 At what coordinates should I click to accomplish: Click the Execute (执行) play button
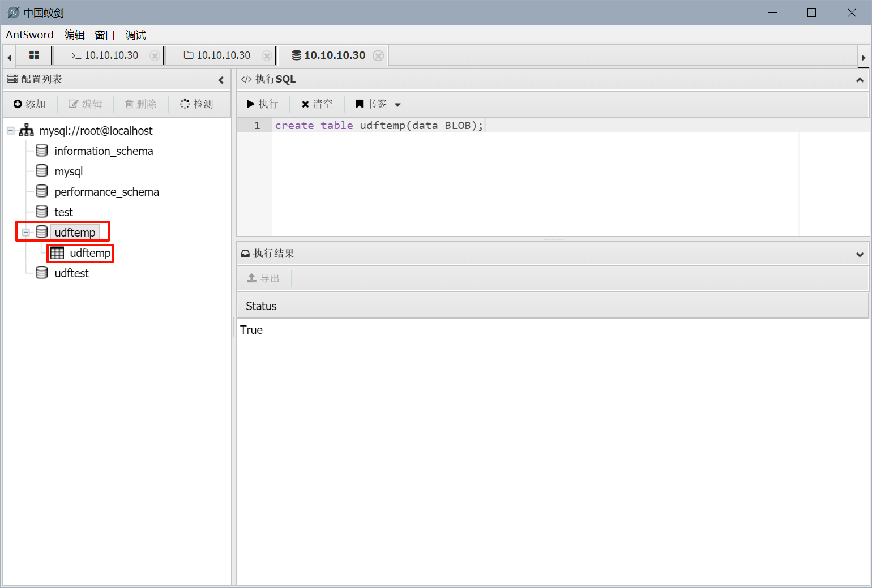262,104
